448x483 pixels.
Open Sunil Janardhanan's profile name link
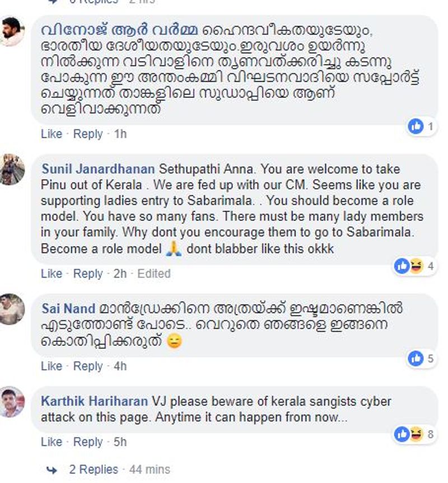click(x=98, y=169)
